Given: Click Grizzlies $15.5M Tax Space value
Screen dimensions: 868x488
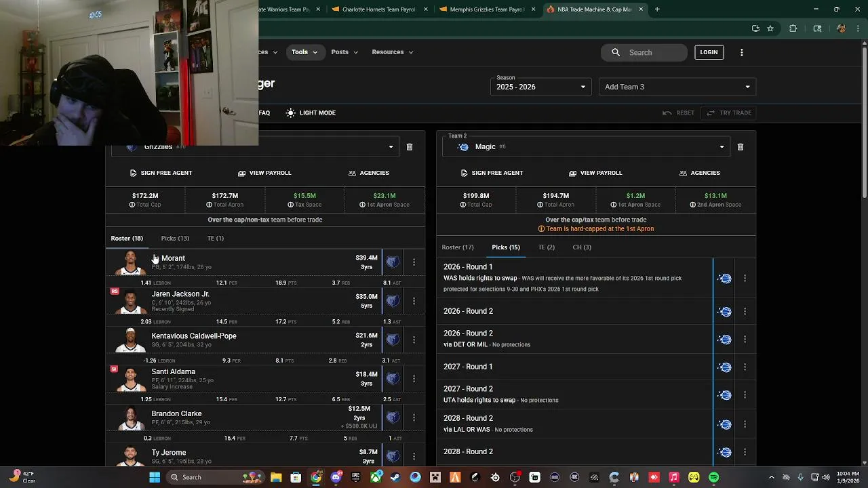Looking at the screenshot, I should 304,196.
